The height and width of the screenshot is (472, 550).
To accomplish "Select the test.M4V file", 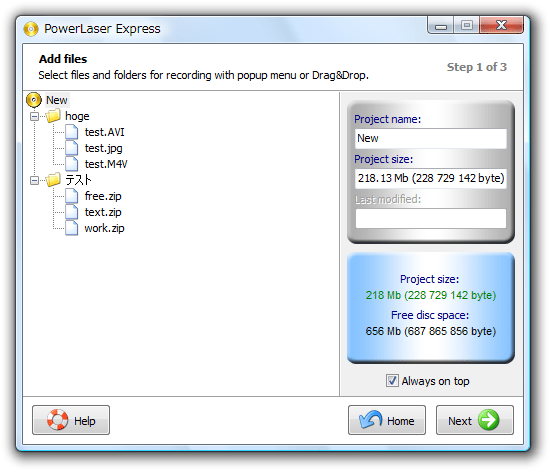I will tap(106, 164).
